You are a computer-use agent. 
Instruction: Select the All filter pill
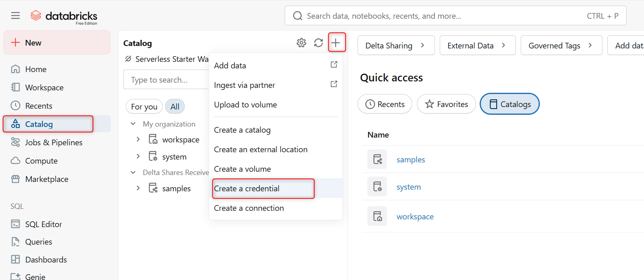coord(175,107)
